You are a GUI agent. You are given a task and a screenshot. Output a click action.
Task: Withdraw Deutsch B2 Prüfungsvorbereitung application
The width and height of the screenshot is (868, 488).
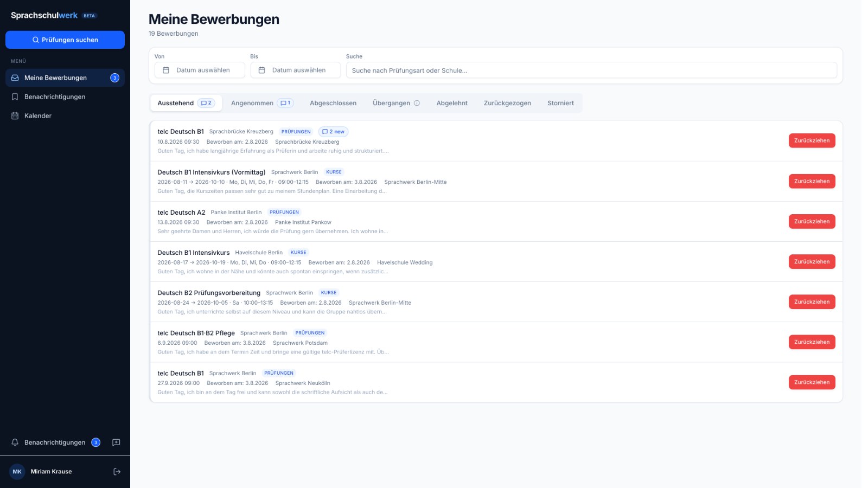812,301
